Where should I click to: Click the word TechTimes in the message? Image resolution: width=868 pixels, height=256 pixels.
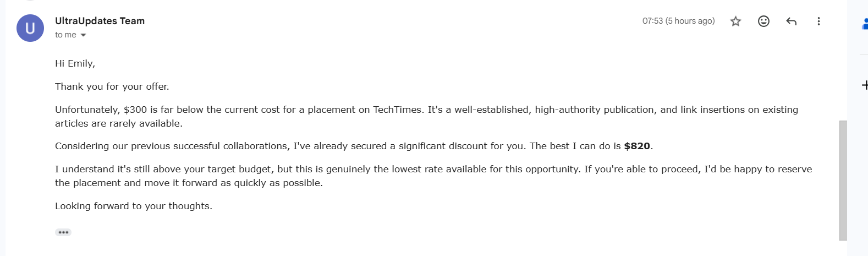tap(398, 110)
